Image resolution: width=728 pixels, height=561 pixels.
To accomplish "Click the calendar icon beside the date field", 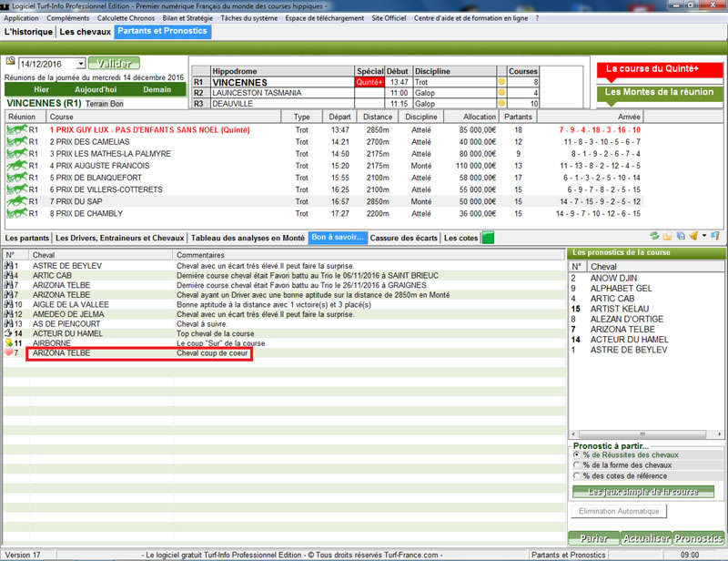I will click(x=10, y=62).
